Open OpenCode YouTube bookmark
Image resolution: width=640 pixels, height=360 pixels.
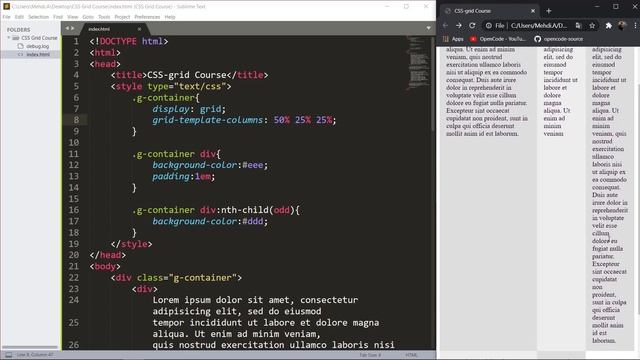tap(498, 39)
